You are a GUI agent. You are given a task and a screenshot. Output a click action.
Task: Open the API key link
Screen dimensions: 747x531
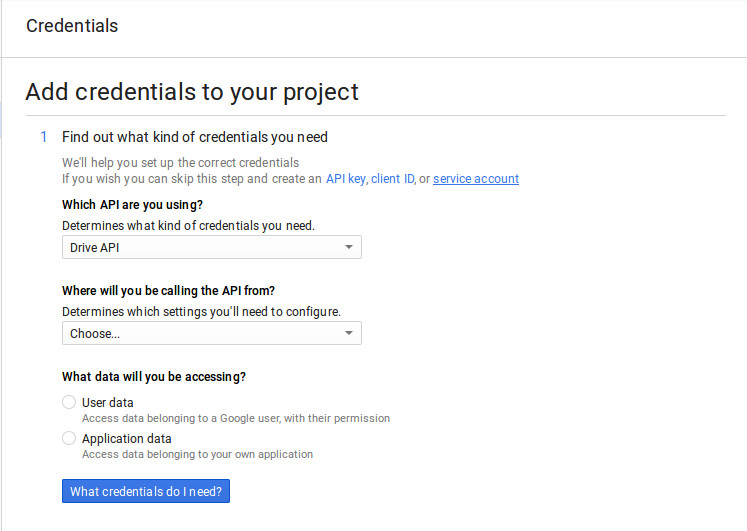tap(345, 179)
